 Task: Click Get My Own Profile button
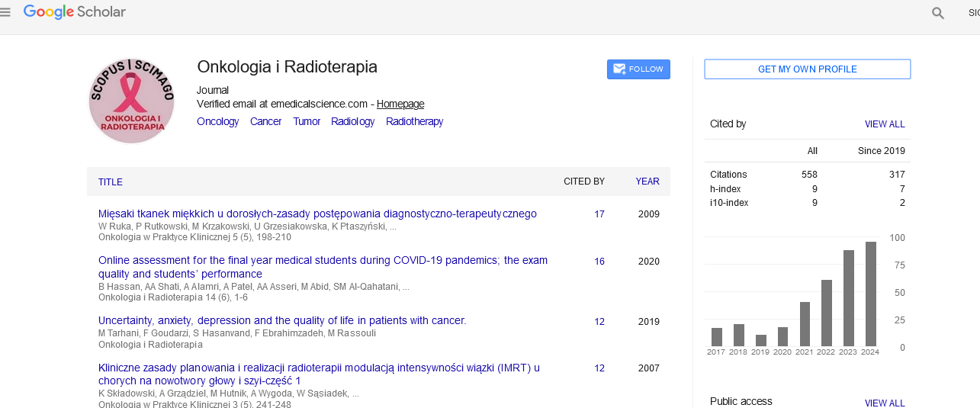[x=807, y=69]
